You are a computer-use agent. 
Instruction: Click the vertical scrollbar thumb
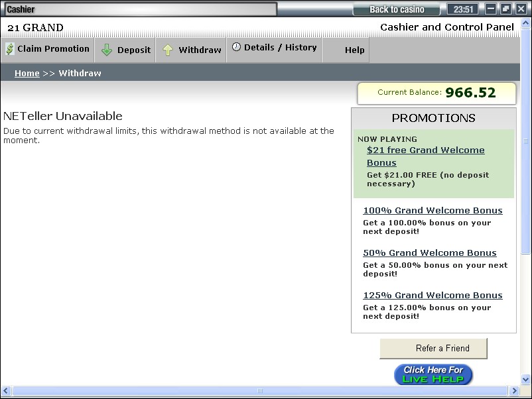(525, 141)
